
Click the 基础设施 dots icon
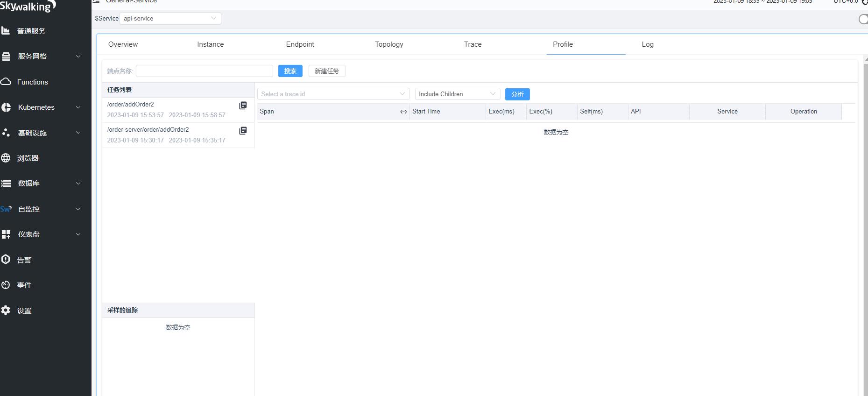point(6,133)
